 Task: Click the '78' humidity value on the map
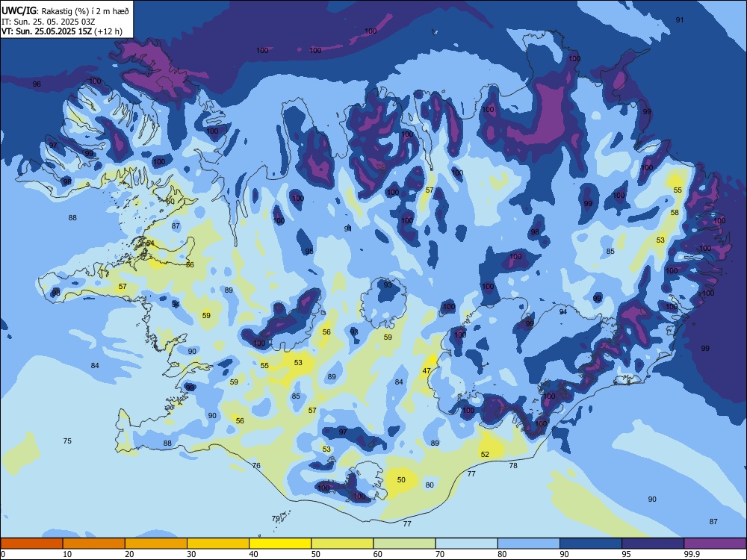pos(513,465)
